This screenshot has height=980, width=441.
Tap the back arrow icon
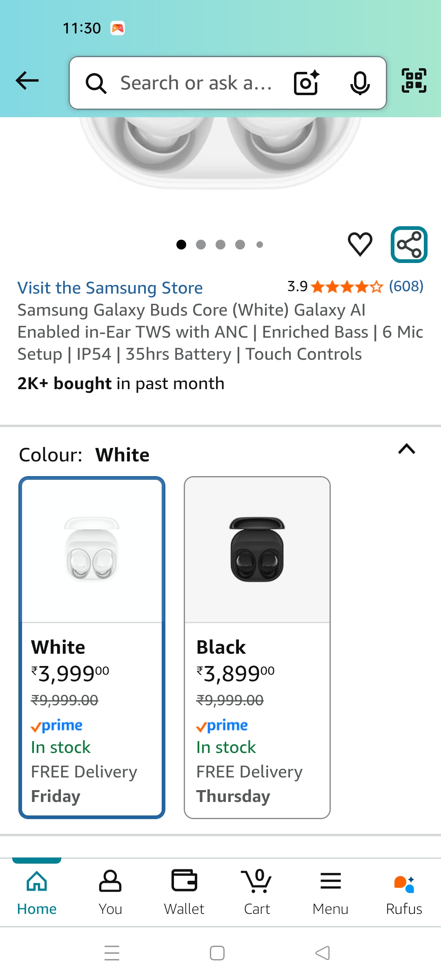point(27,80)
